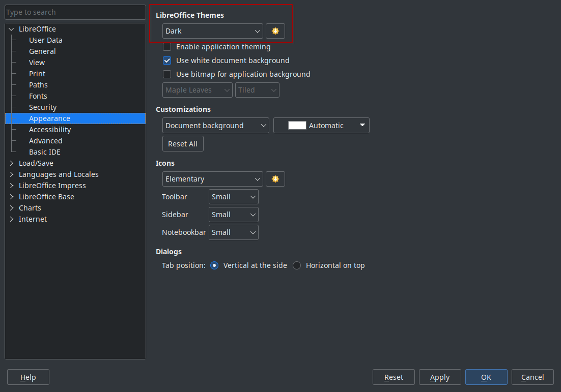
Task: Select the Fonts settings page
Action: (38, 96)
